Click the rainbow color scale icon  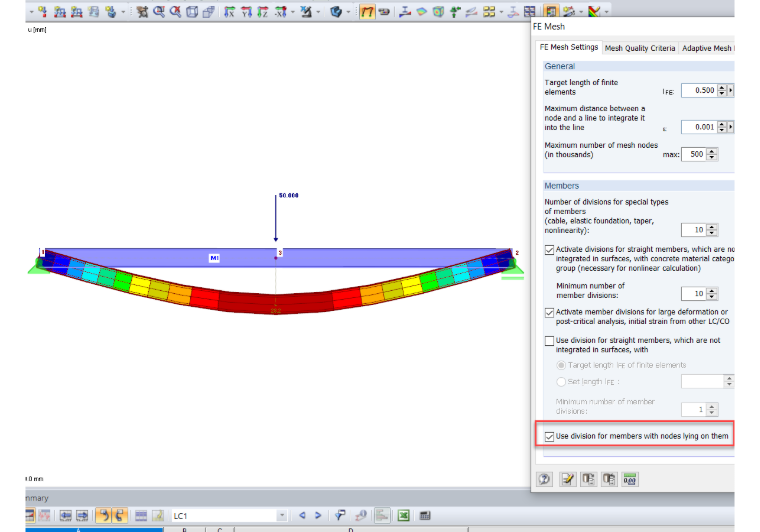point(594,11)
